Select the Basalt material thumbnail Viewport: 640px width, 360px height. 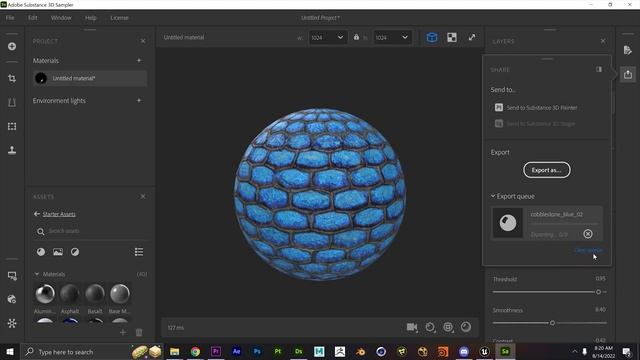click(x=95, y=293)
